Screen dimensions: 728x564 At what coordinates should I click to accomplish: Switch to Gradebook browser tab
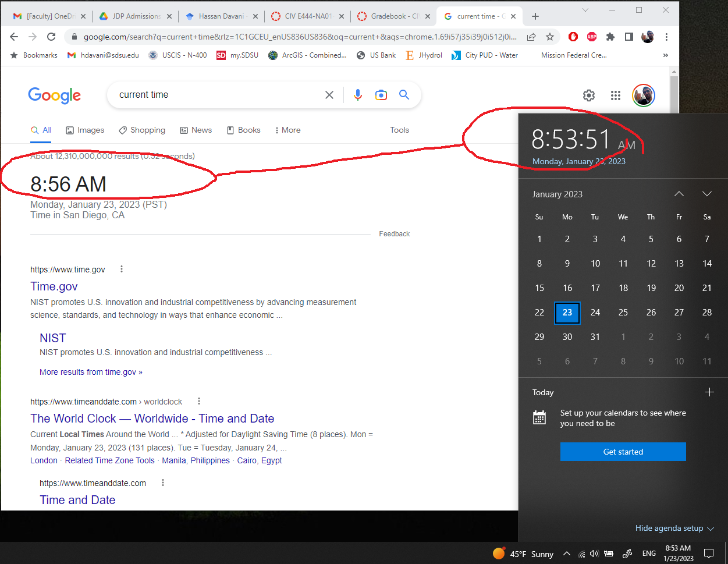click(389, 16)
